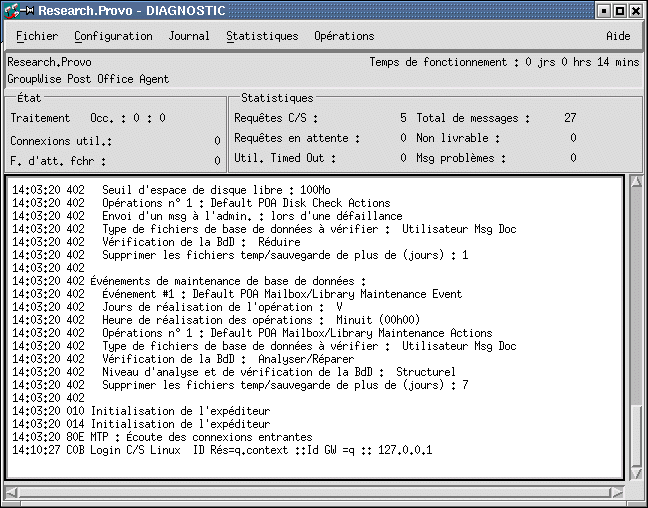Click the 'Connexions util.' status label
The image size is (648, 508).
[61, 141]
